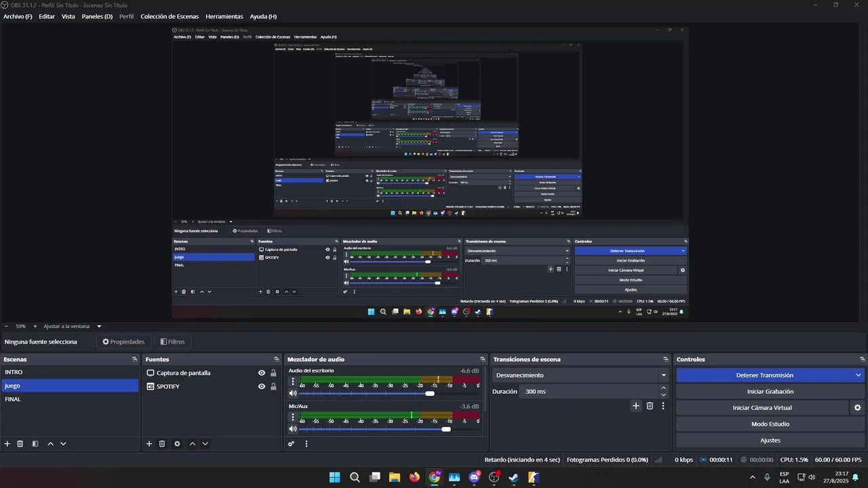Expand Detener Transmisión dropdown arrow
This screenshot has width=868, height=488.
(859, 375)
